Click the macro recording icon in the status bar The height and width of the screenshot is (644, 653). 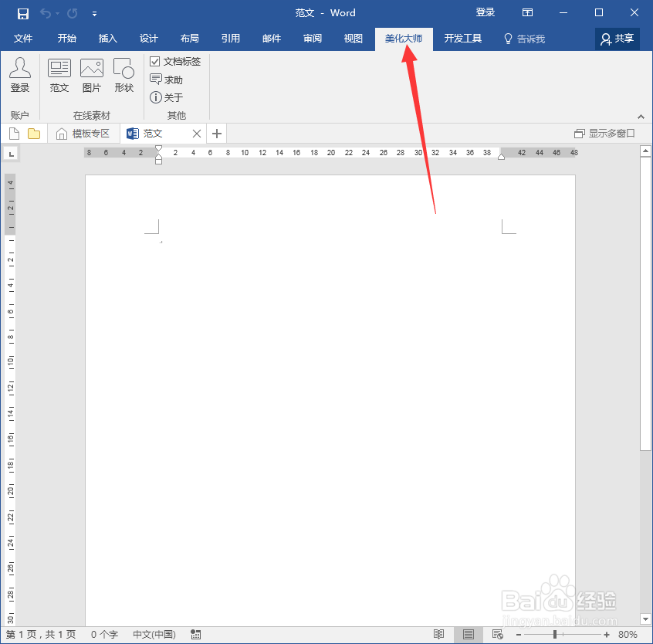[x=196, y=635]
